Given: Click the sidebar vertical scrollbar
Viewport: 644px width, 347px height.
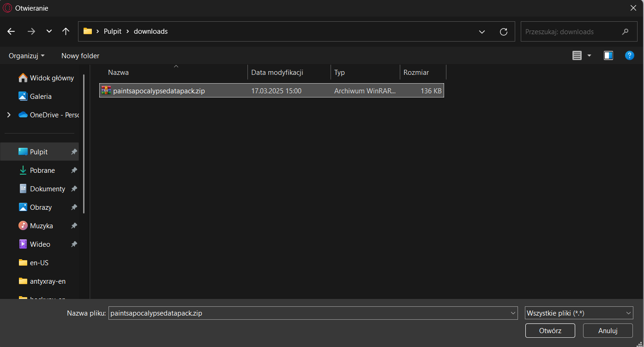Looking at the screenshot, I should 84,143.
